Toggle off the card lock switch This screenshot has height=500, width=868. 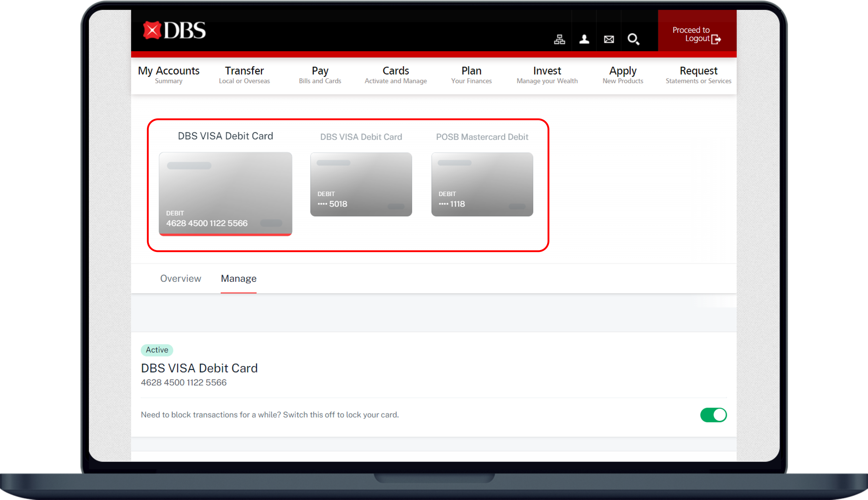pos(713,415)
